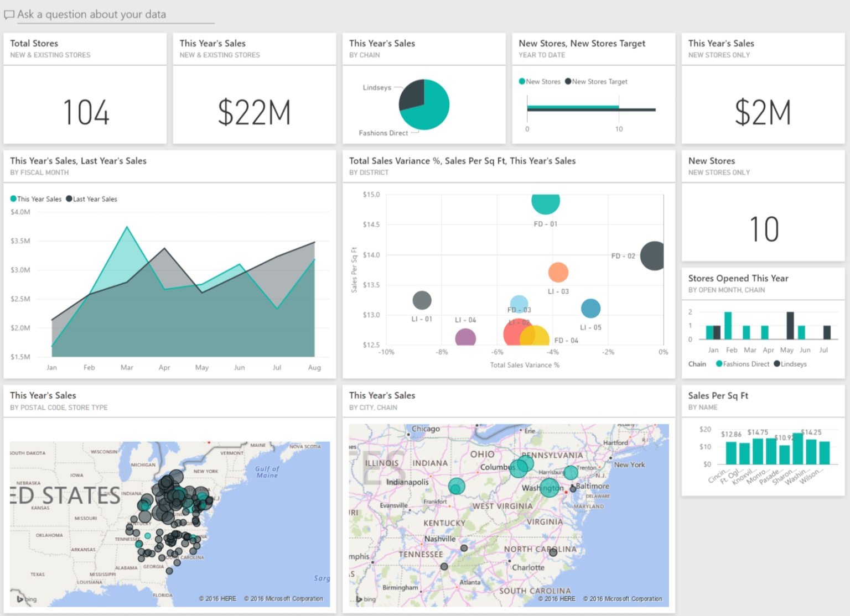Click the Q&A speech bubble icon

point(9,15)
